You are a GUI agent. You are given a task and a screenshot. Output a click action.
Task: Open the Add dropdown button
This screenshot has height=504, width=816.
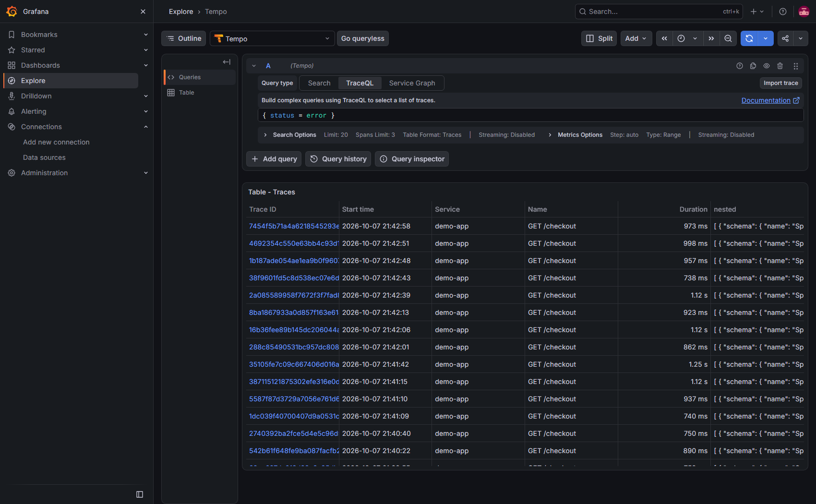tap(636, 38)
